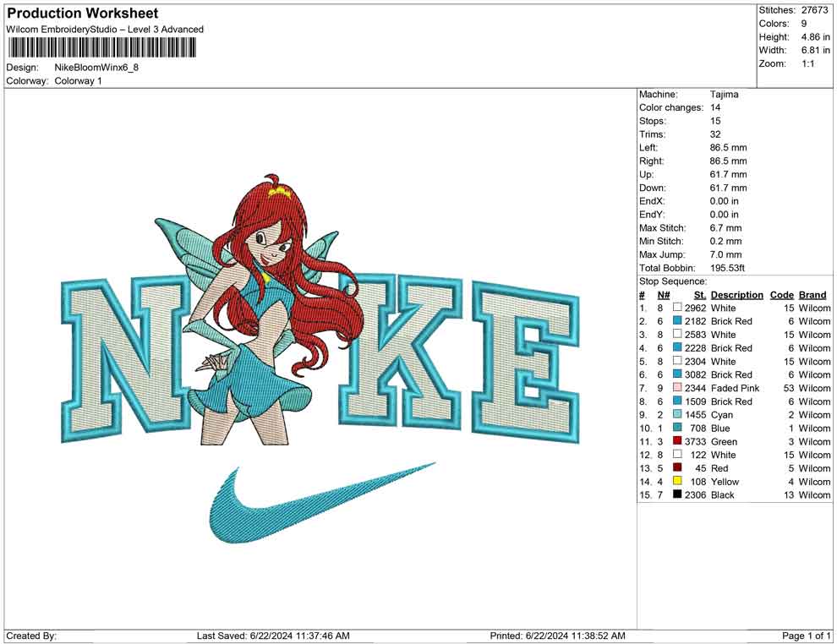Screen dimensions: 837x644
Task: Click the "Brand" column header
Action: tap(812, 294)
